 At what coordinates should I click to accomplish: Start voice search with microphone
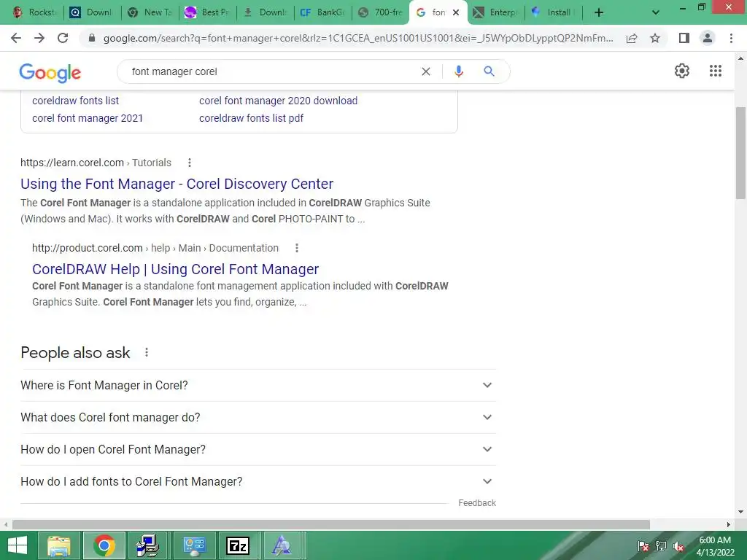(458, 71)
